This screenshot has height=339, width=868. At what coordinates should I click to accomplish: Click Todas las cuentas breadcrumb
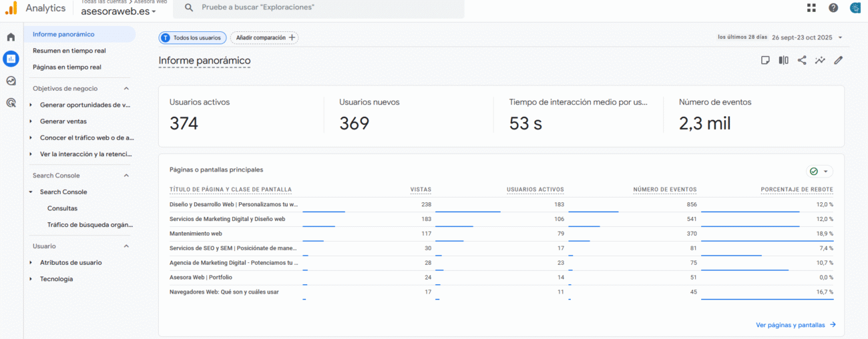coord(103,2)
